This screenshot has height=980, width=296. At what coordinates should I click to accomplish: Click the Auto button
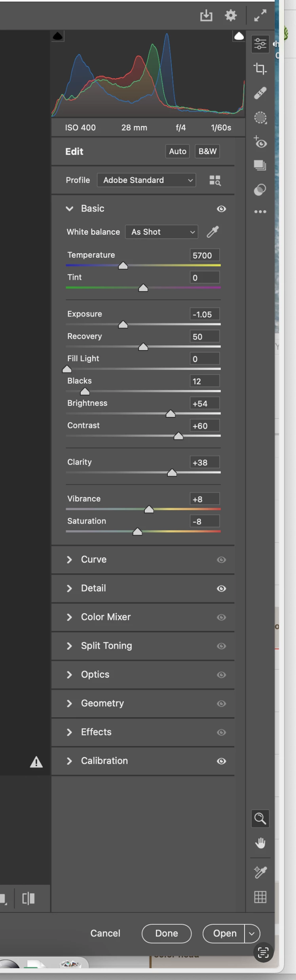178,151
